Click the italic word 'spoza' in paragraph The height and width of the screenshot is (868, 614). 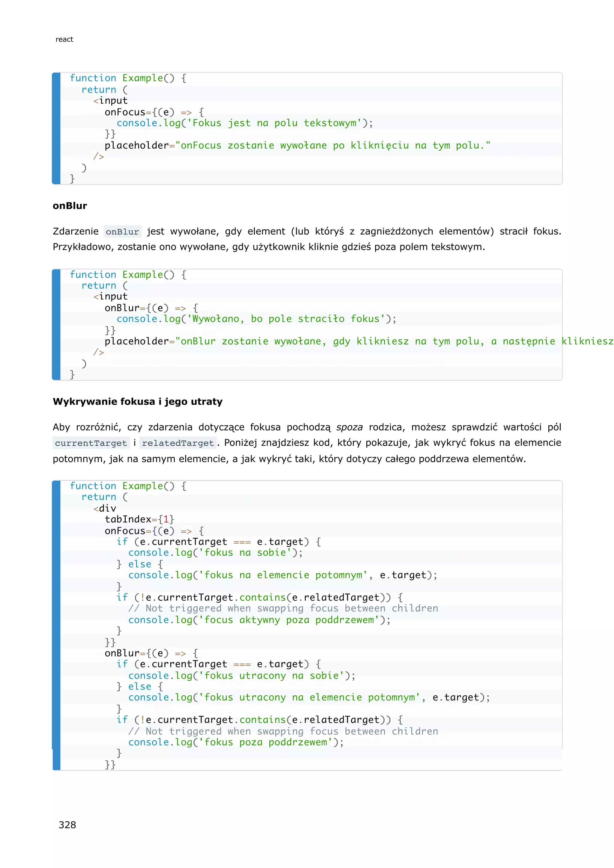pos(349,427)
